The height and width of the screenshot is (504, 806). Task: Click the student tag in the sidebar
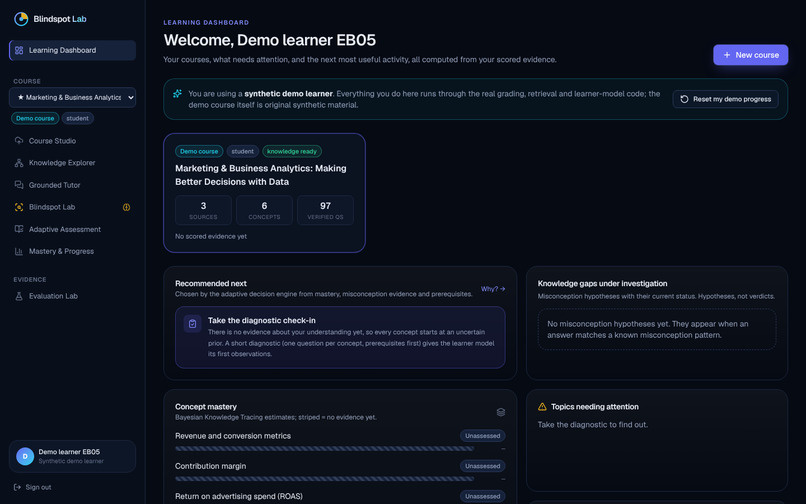tap(78, 118)
